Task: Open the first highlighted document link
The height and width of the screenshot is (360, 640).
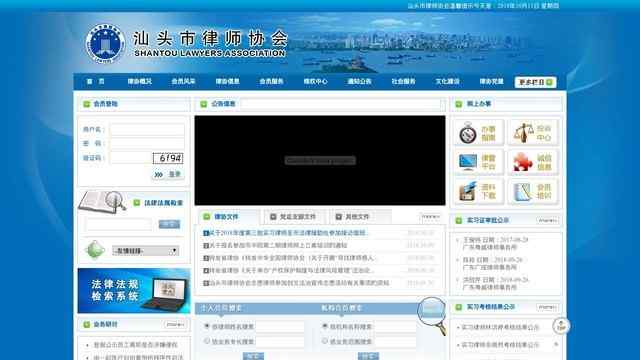Action: click(x=288, y=233)
